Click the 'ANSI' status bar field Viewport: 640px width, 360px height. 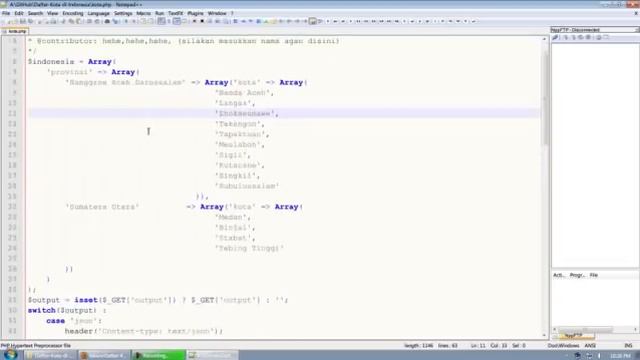[590, 346]
